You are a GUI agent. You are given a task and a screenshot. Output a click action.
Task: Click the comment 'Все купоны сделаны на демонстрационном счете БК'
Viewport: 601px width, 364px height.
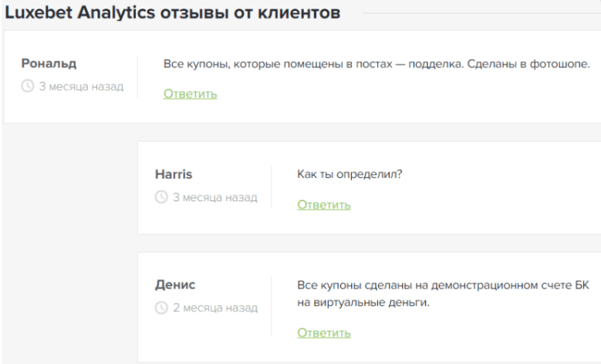[443, 285]
